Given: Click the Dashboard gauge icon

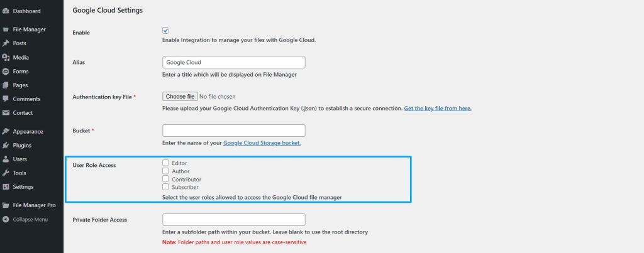Looking at the screenshot, I should (5, 11).
